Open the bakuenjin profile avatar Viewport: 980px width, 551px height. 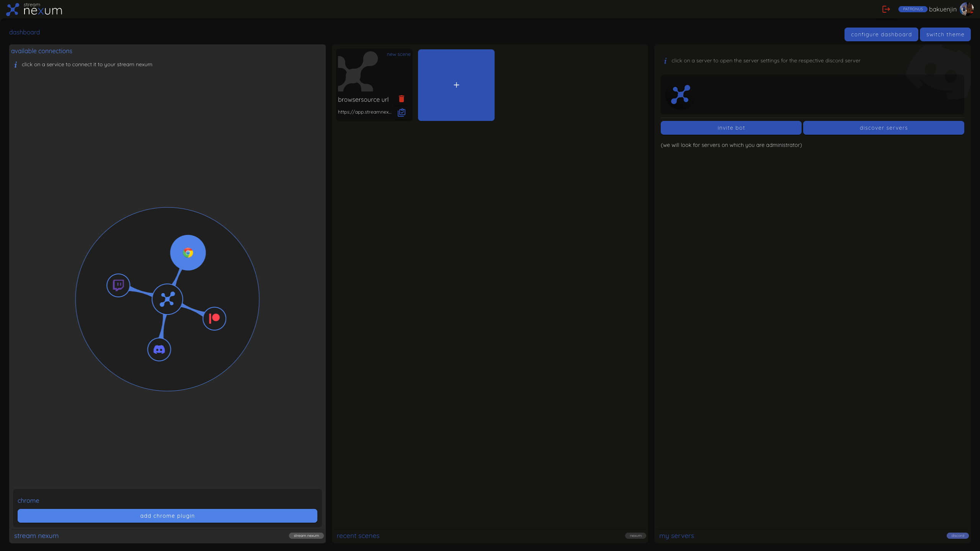point(966,9)
